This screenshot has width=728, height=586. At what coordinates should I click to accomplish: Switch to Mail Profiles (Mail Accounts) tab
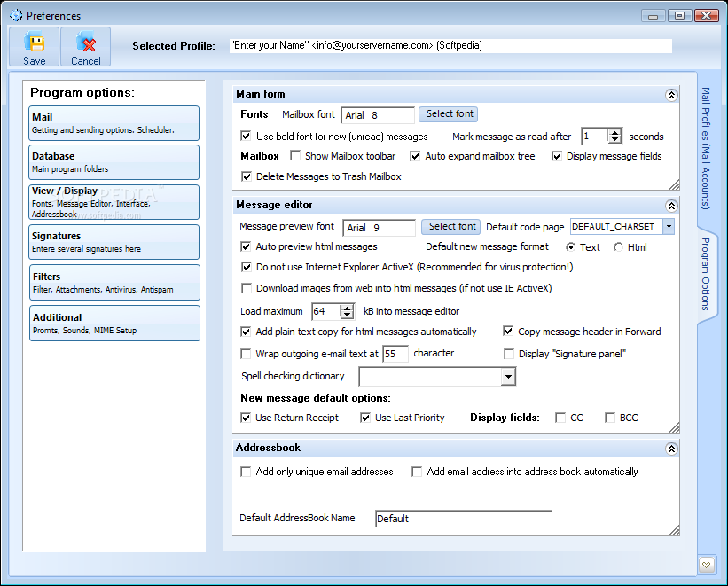point(706,149)
